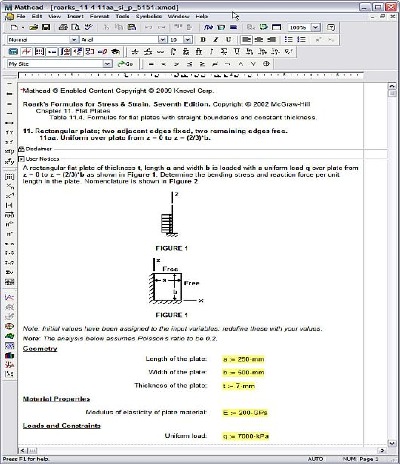Click scroll down arrow of vertical scrollbar

[x=392, y=443]
